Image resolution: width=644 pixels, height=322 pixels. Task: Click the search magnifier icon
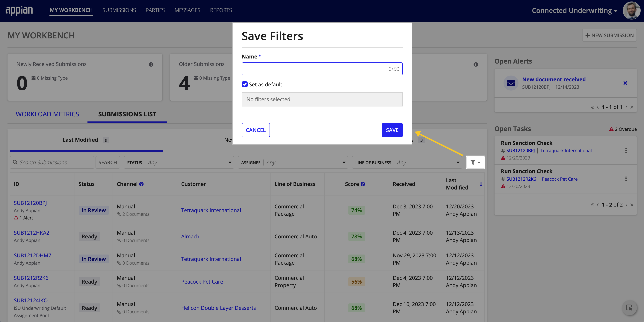click(15, 162)
